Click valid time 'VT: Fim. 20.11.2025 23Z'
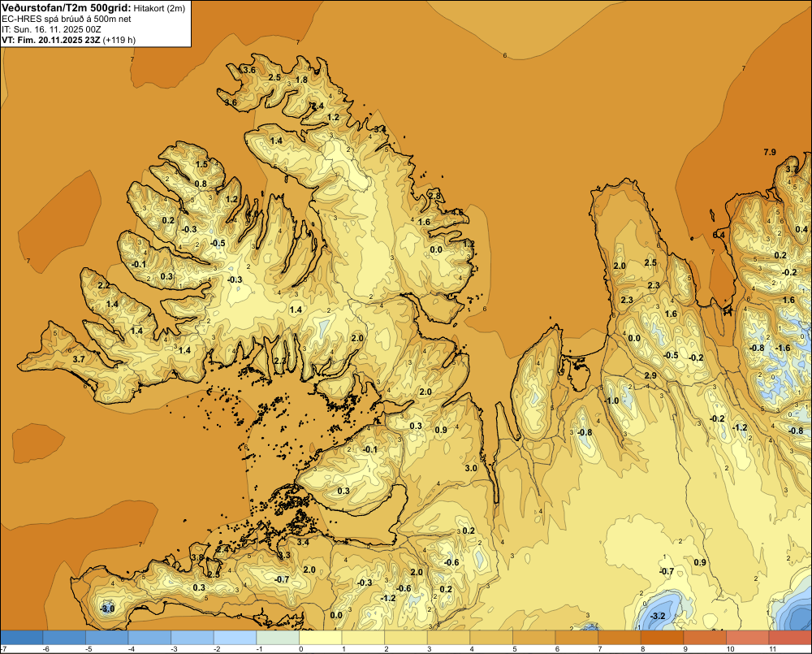The width and height of the screenshot is (812, 654). [x=51, y=40]
